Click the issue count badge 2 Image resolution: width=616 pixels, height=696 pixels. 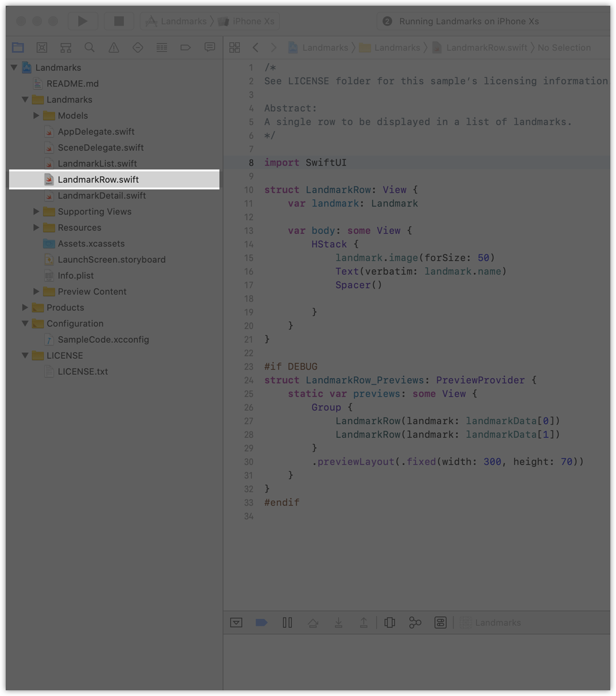point(387,21)
